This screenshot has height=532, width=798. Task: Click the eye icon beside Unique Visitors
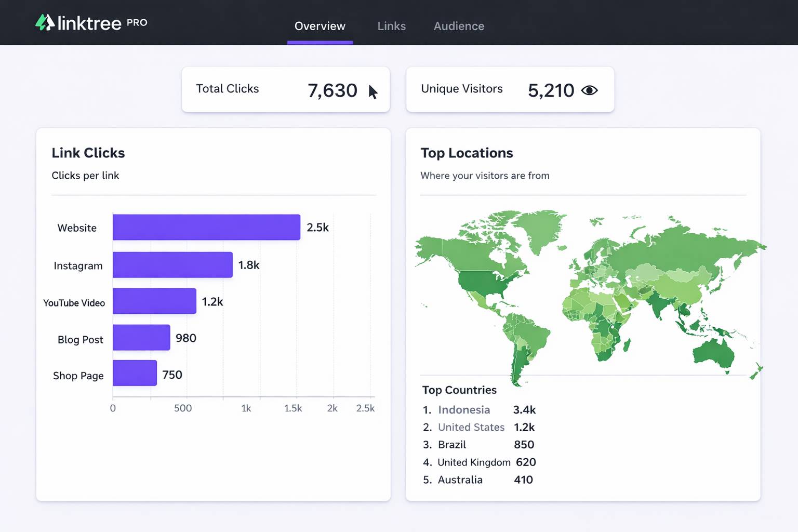(589, 90)
